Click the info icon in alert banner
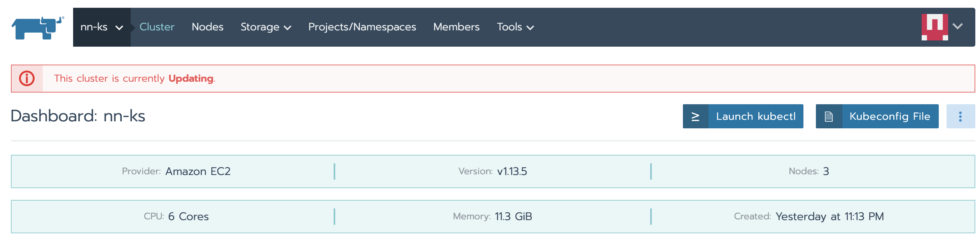Viewport: 980px width, 245px height. 27,79
